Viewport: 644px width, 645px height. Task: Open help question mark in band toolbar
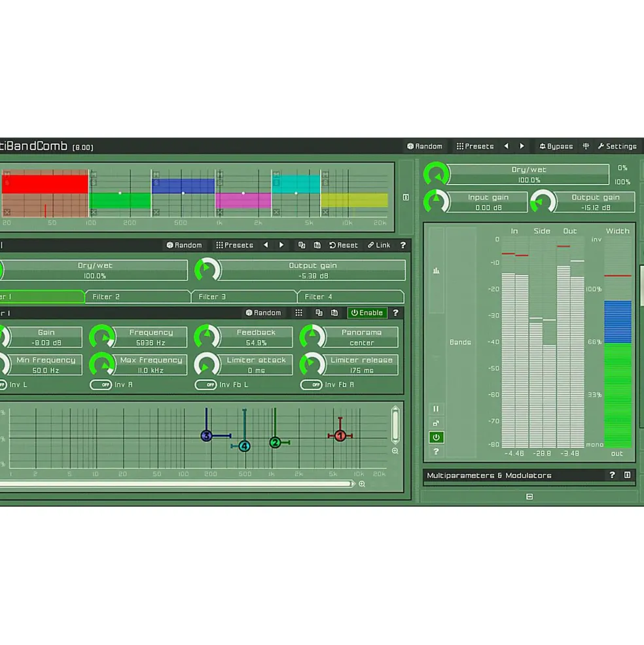point(403,245)
